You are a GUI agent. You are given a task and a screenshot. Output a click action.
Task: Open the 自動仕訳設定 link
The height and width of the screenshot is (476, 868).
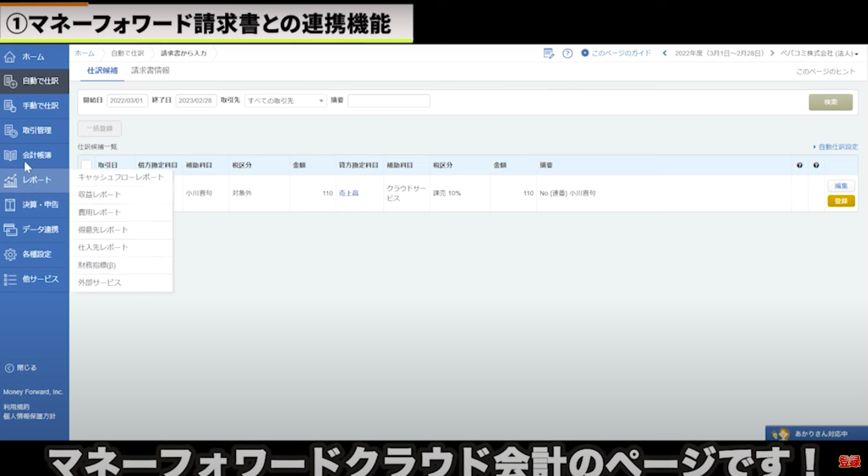[x=837, y=147]
